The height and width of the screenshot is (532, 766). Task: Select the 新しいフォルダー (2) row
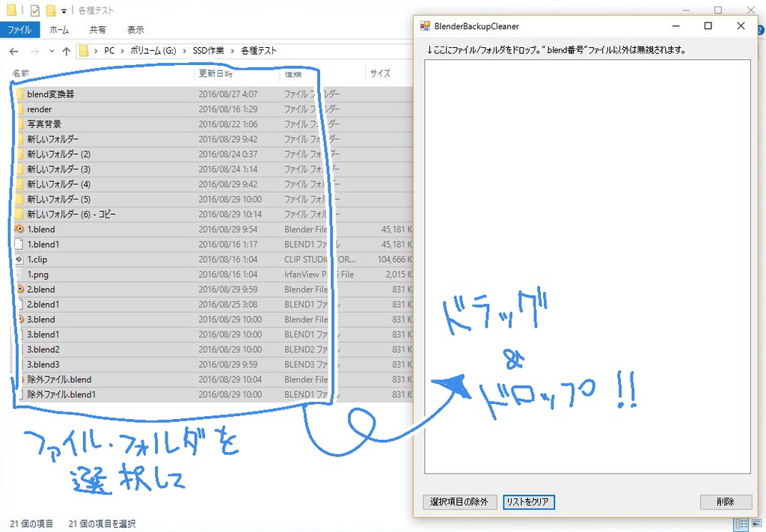click(x=212, y=154)
